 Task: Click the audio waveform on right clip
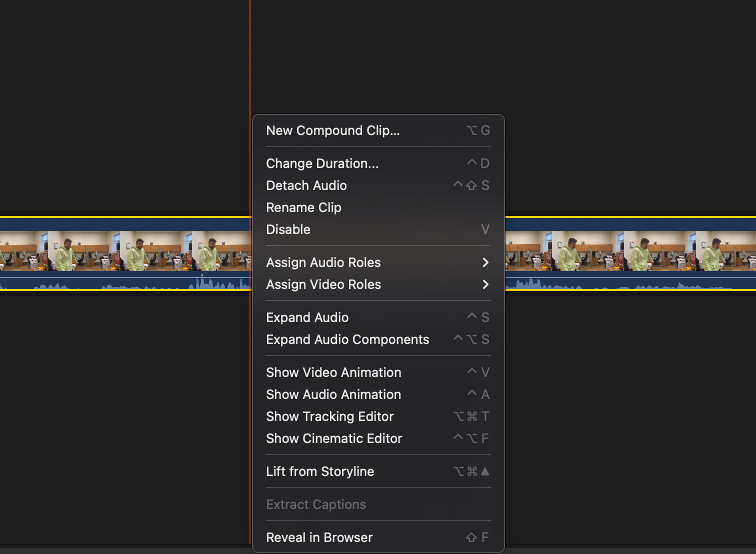tap(630, 283)
